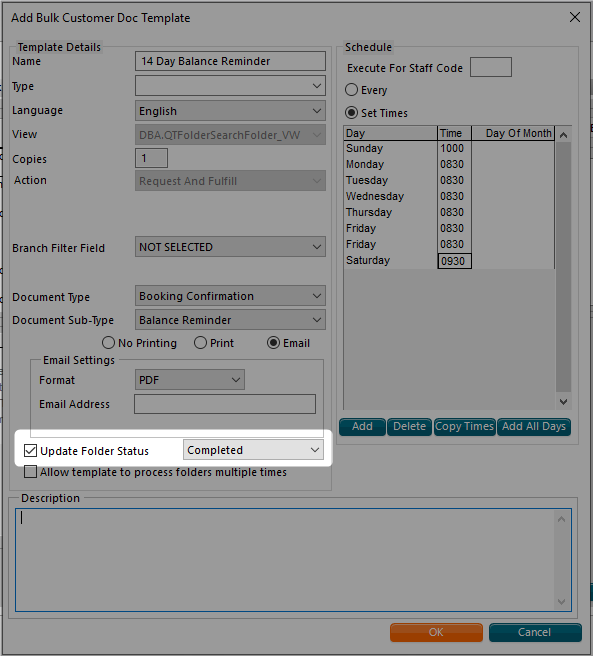Click the schedule list scroll down arrow
Image resolution: width=593 pixels, height=656 pixels.
tap(564, 402)
